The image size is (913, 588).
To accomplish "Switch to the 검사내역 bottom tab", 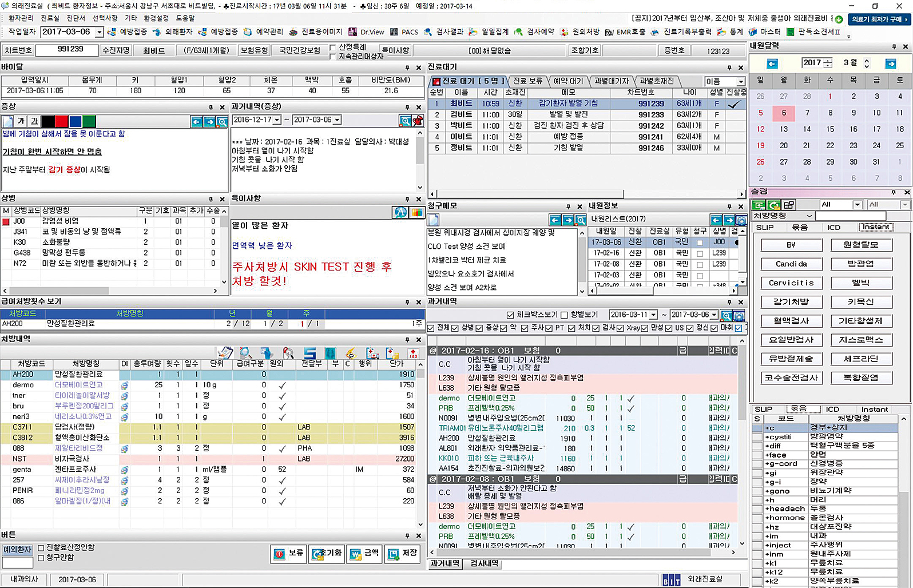I will click(485, 563).
